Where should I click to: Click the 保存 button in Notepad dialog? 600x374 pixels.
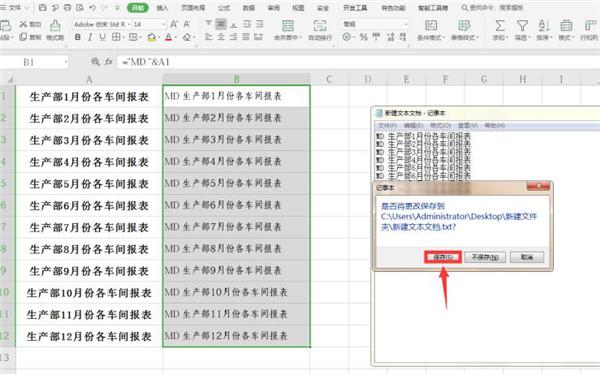(x=443, y=257)
